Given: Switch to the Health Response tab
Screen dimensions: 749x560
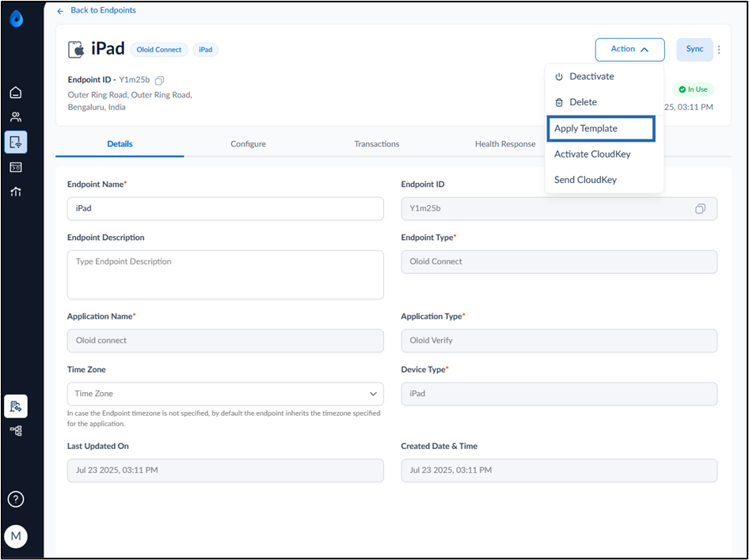Looking at the screenshot, I should (505, 144).
